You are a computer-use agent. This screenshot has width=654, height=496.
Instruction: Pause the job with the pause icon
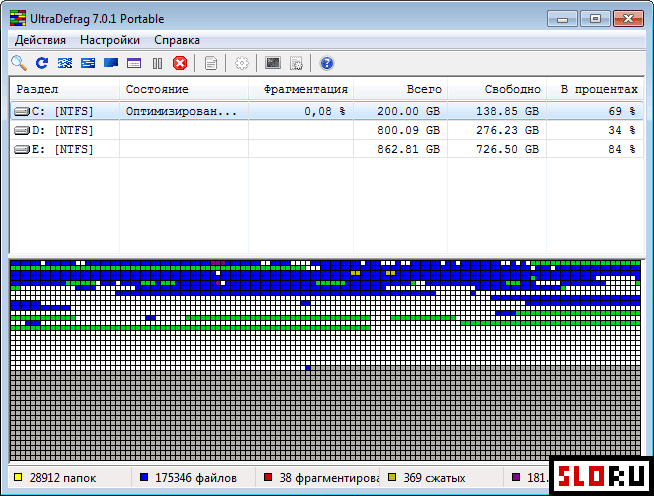[157, 63]
